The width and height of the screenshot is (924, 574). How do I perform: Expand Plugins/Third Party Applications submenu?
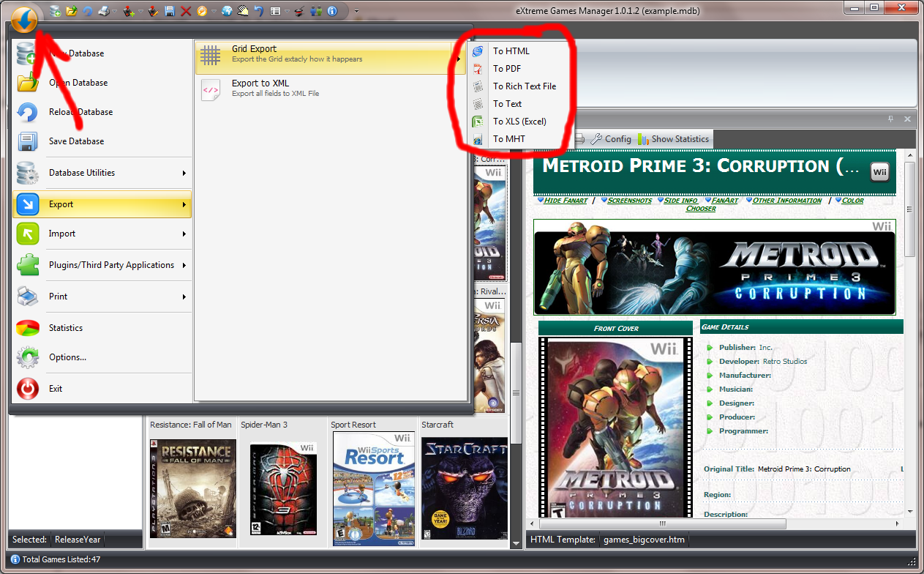(102, 265)
